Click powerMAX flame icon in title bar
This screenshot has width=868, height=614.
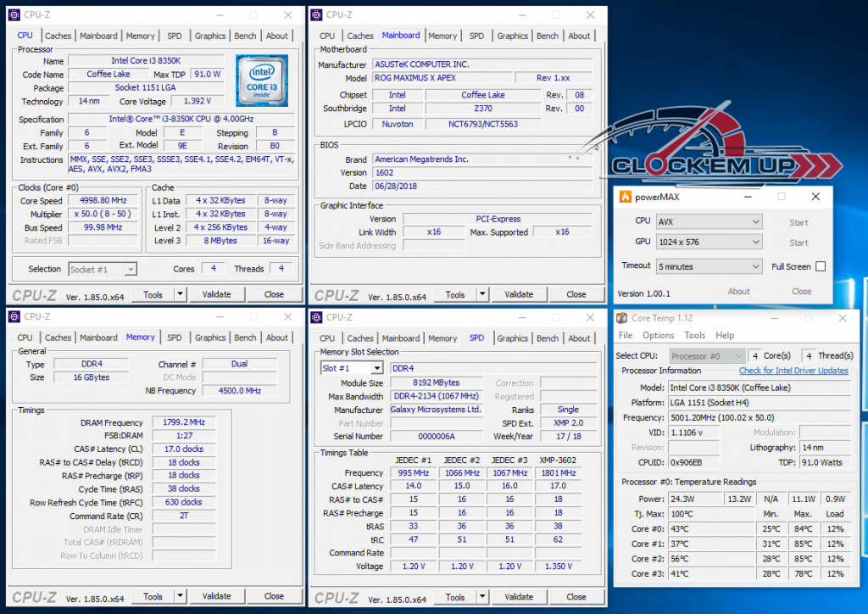coord(626,197)
